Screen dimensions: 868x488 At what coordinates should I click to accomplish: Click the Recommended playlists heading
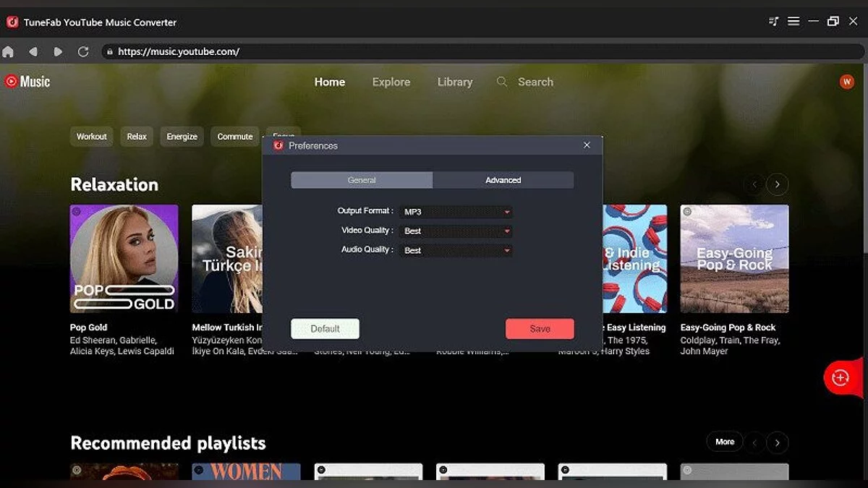[168, 442]
